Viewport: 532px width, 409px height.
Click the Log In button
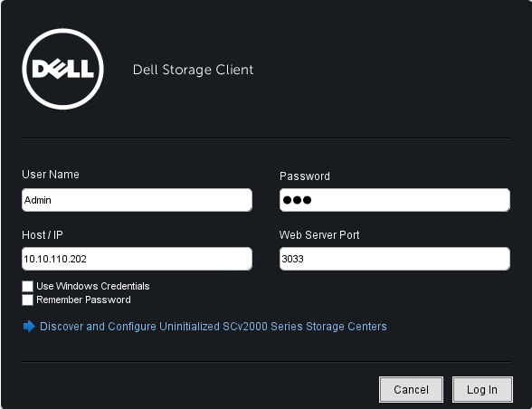(482, 389)
